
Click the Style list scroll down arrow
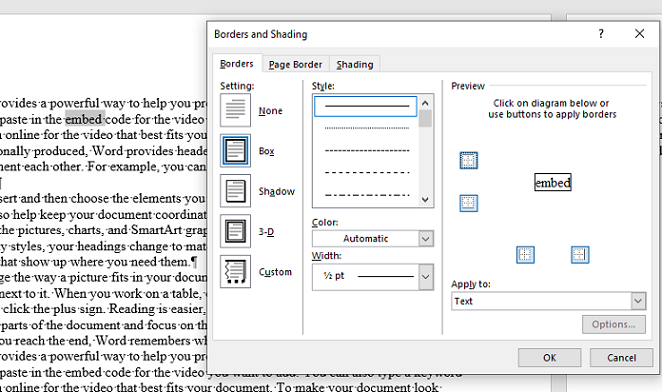pos(425,199)
